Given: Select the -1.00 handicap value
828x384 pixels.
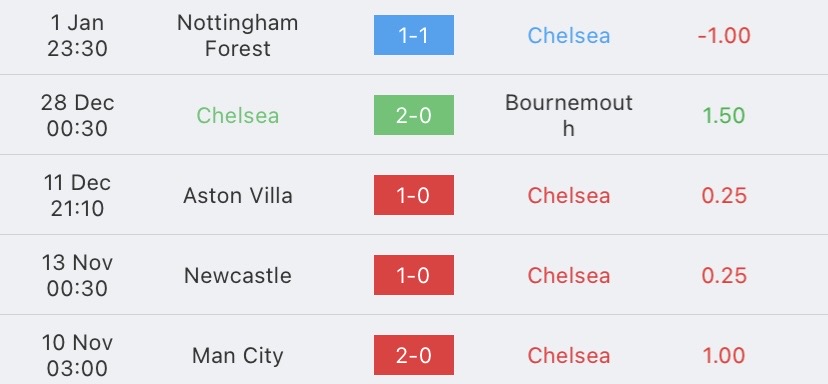Looking at the screenshot, I should tap(724, 35).
